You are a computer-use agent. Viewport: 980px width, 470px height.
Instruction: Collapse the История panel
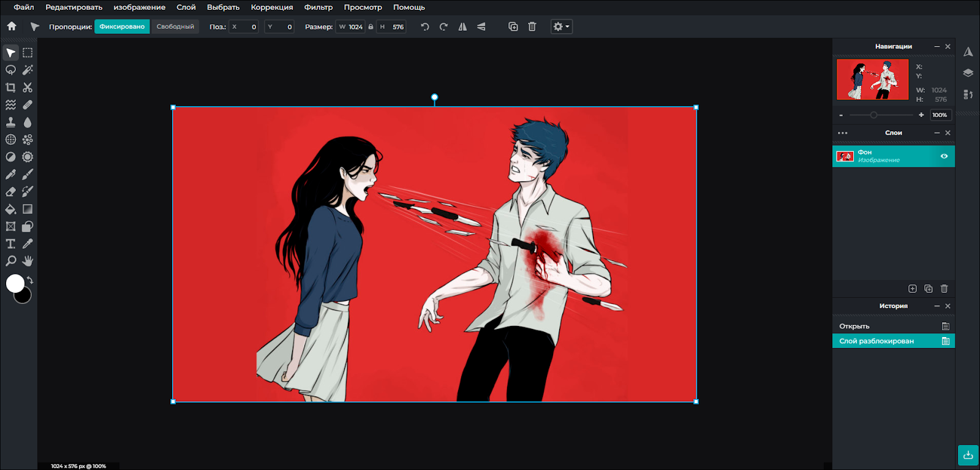coord(937,306)
